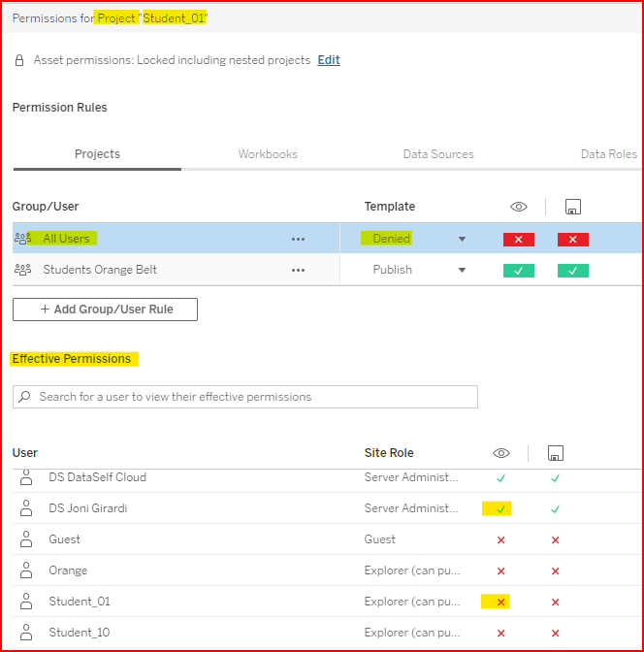Click the save icon in Effective Permissions header
The height and width of the screenshot is (652, 644).
(x=556, y=453)
